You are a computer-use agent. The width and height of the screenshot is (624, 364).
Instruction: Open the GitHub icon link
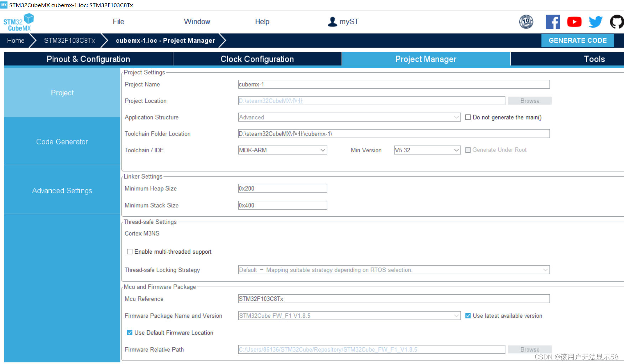[x=617, y=22]
